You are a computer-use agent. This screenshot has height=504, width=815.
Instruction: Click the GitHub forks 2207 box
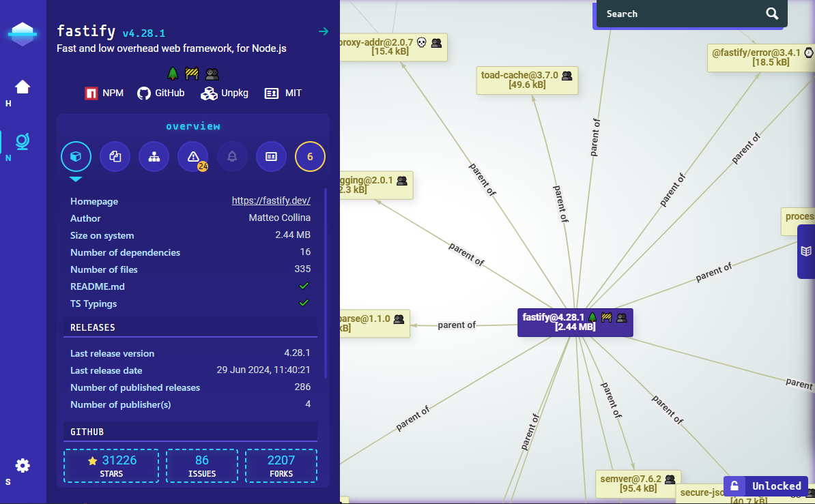pos(281,466)
